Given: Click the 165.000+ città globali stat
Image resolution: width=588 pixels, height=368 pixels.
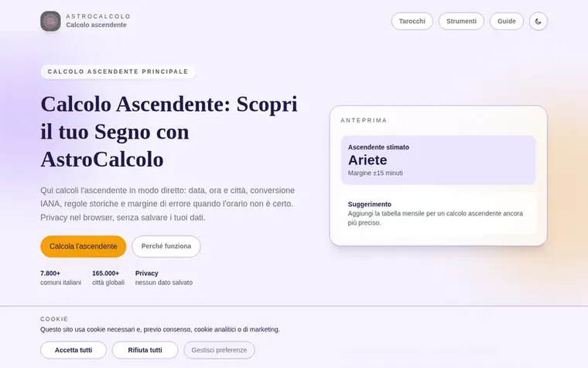Looking at the screenshot, I should (x=108, y=278).
